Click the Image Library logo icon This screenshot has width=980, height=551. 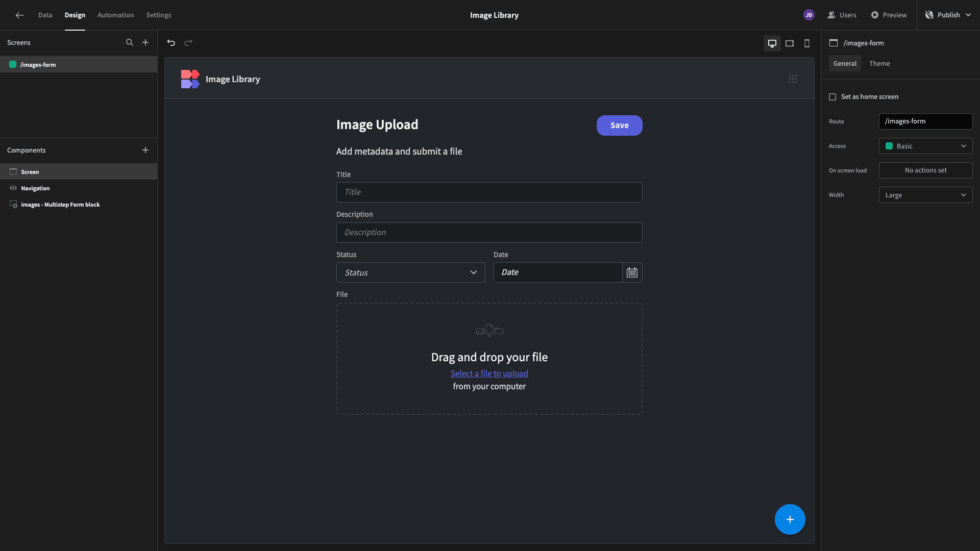pos(190,79)
